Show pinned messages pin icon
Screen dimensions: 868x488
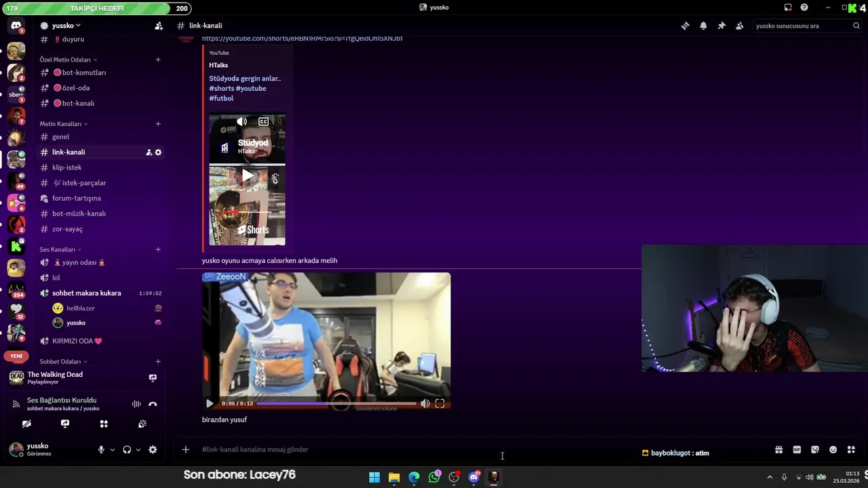click(x=722, y=26)
